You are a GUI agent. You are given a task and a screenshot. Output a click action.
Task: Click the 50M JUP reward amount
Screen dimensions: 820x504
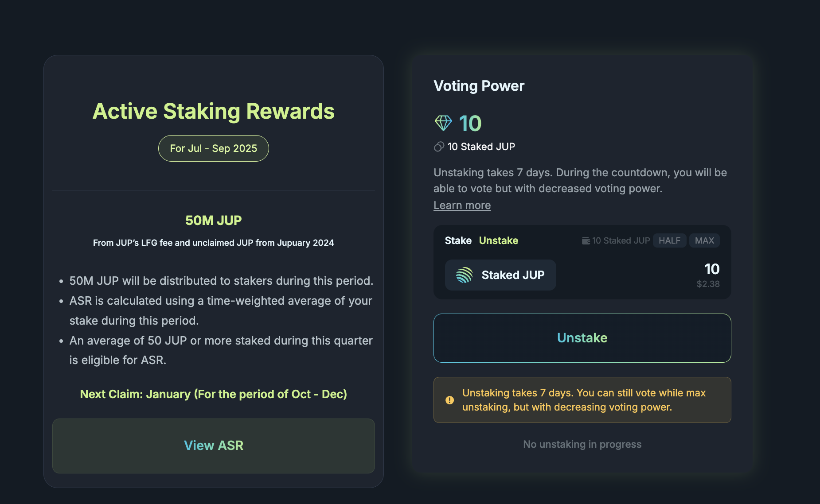[x=213, y=220]
